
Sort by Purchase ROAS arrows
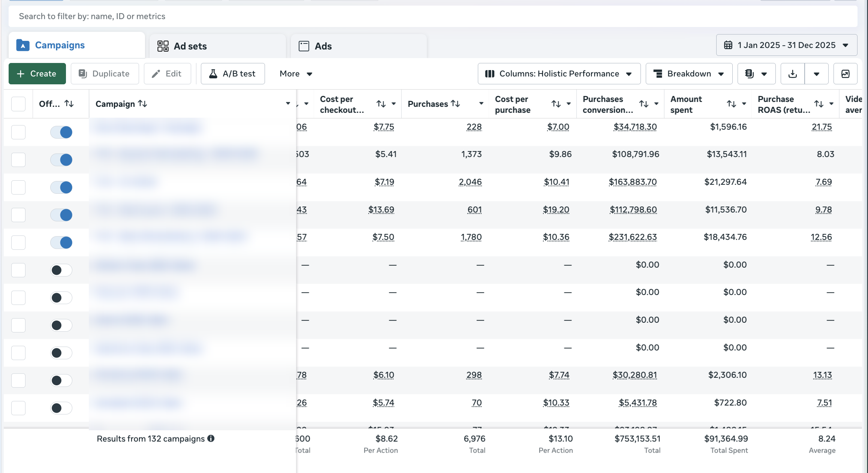(819, 104)
